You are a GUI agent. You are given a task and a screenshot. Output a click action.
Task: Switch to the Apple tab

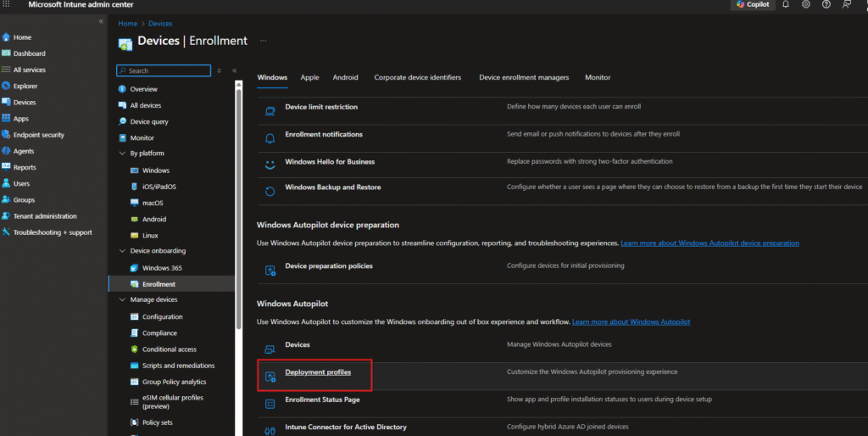coord(309,77)
